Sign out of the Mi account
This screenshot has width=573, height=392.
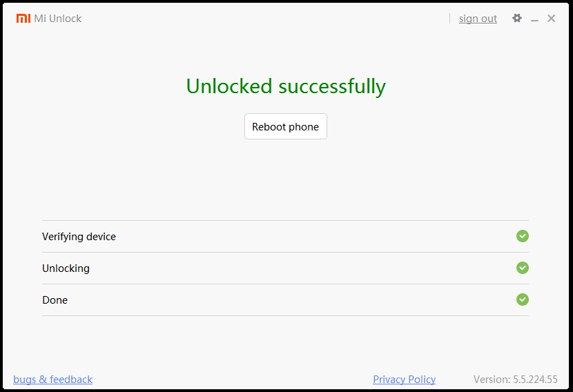pyautogui.click(x=478, y=19)
